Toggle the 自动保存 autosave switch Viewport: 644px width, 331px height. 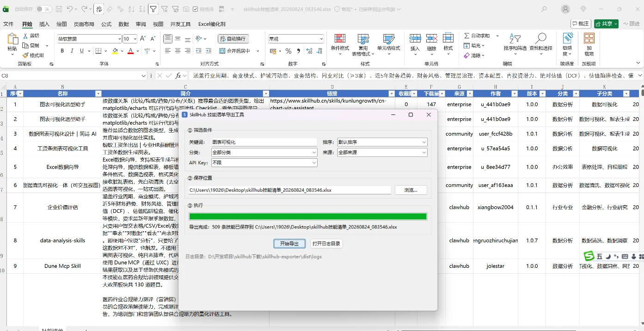(x=44, y=9)
